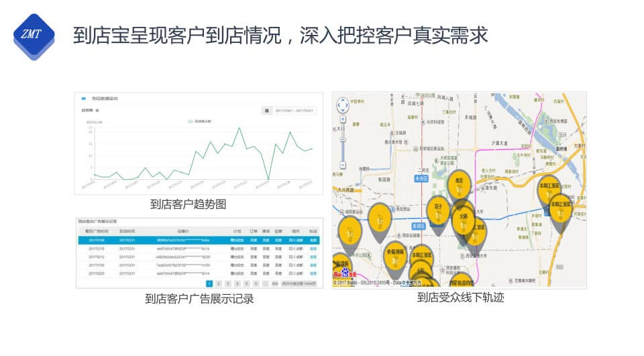This screenshot has height=356, width=644.
Task: Click the peak point on the trend line
Action: point(240,128)
